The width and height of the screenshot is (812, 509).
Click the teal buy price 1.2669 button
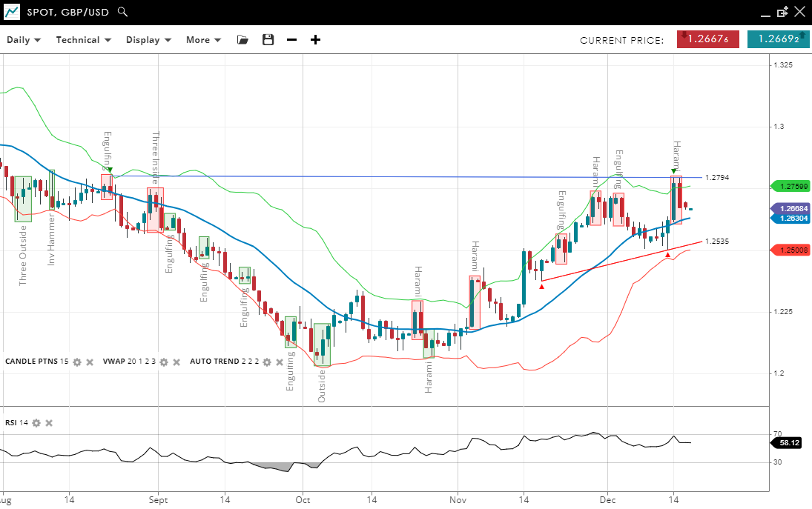778,39
